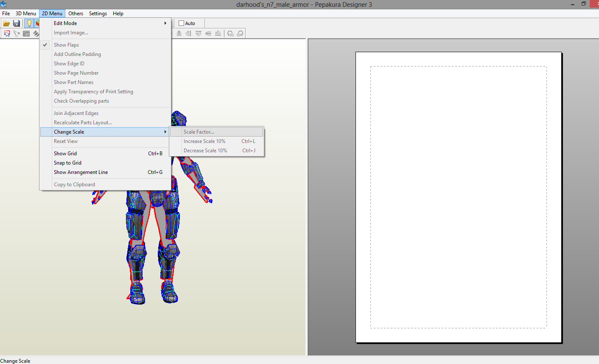Toggle Show Arrangement Line
Viewport: 599px width, 364px height.
pyautogui.click(x=105, y=172)
